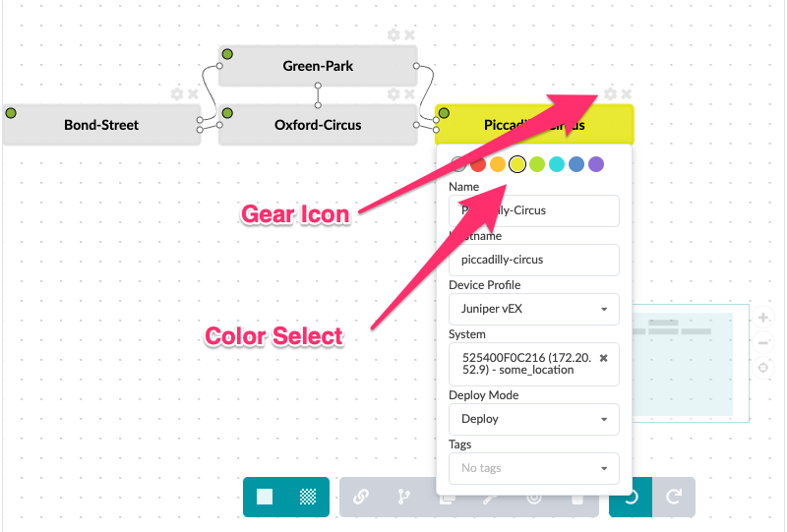Screen dimensions: 787x532
Task: Remove Bond-Street node using its X icon
Action: pyautogui.click(x=193, y=93)
